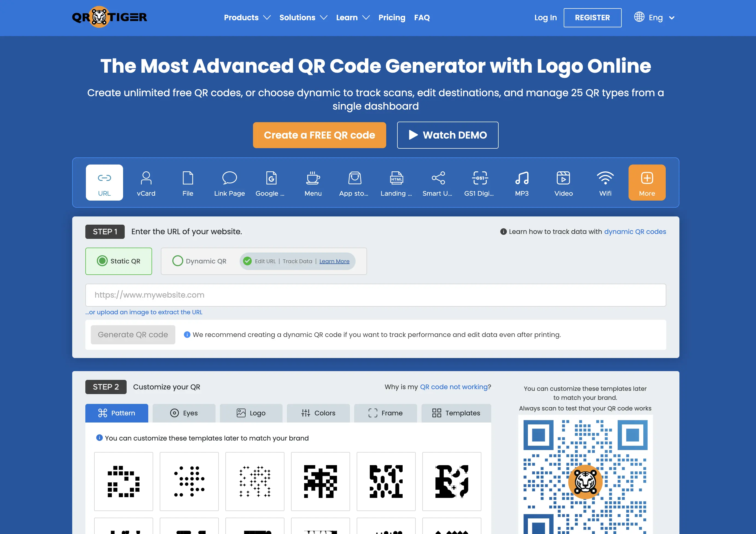This screenshot has height=534, width=756.
Task: Select the sixth blob-shaped pattern thumbnail
Action: point(452,481)
